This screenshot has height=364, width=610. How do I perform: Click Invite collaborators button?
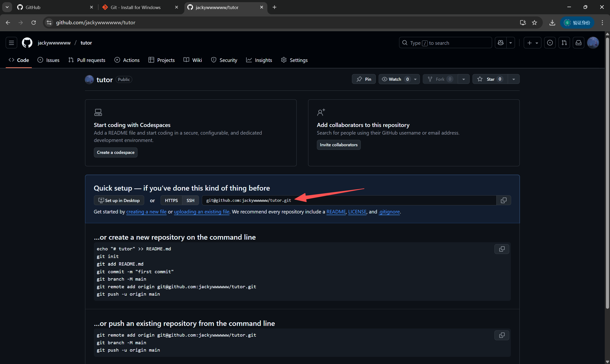click(339, 145)
